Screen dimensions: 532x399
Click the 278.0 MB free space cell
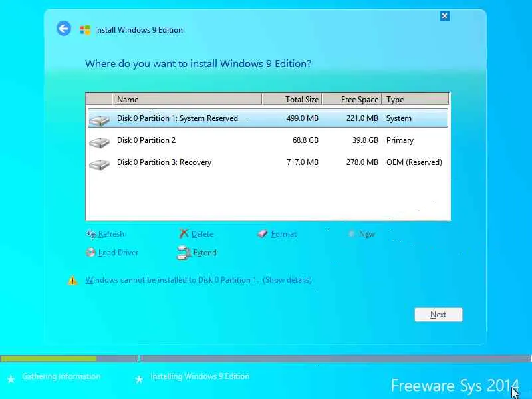[x=362, y=162]
